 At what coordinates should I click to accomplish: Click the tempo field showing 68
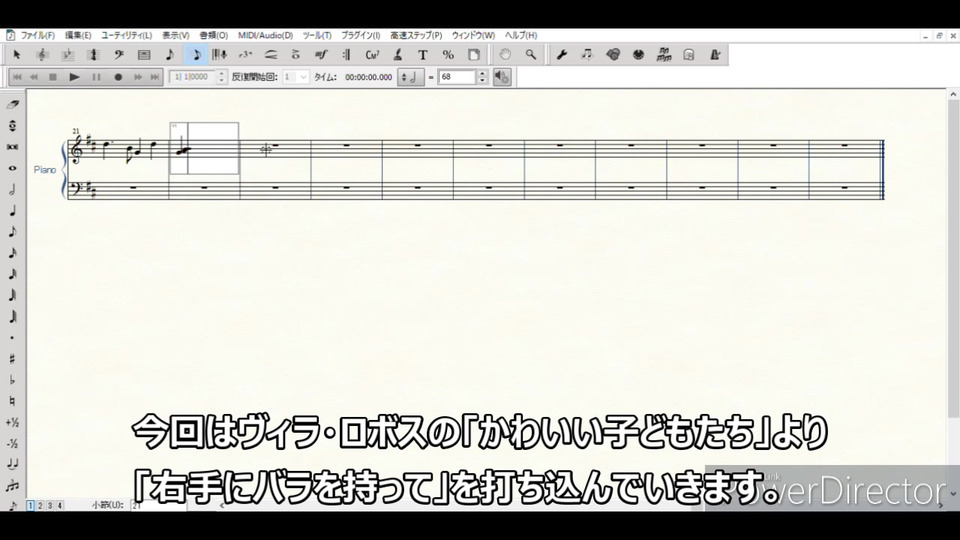point(457,77)
